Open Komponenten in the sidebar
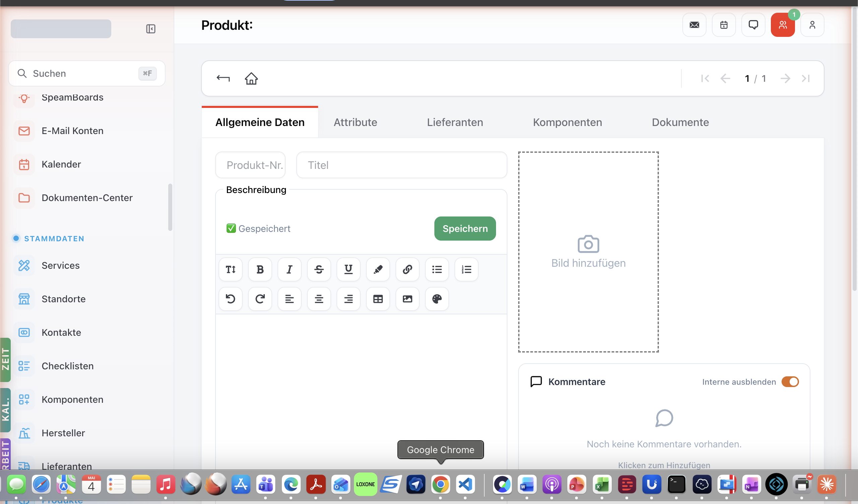Viewport: 858px width, 504px height. 72,399
